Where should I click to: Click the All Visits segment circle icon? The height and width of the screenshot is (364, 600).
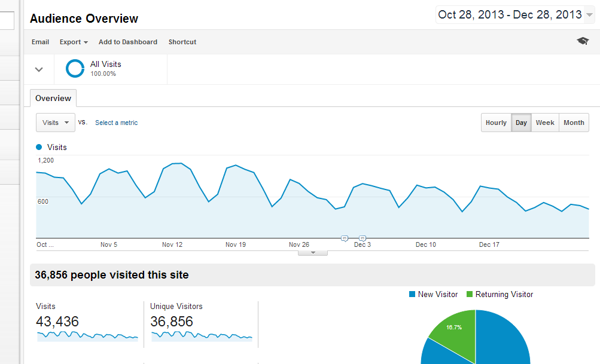click(x=75, y=69)
